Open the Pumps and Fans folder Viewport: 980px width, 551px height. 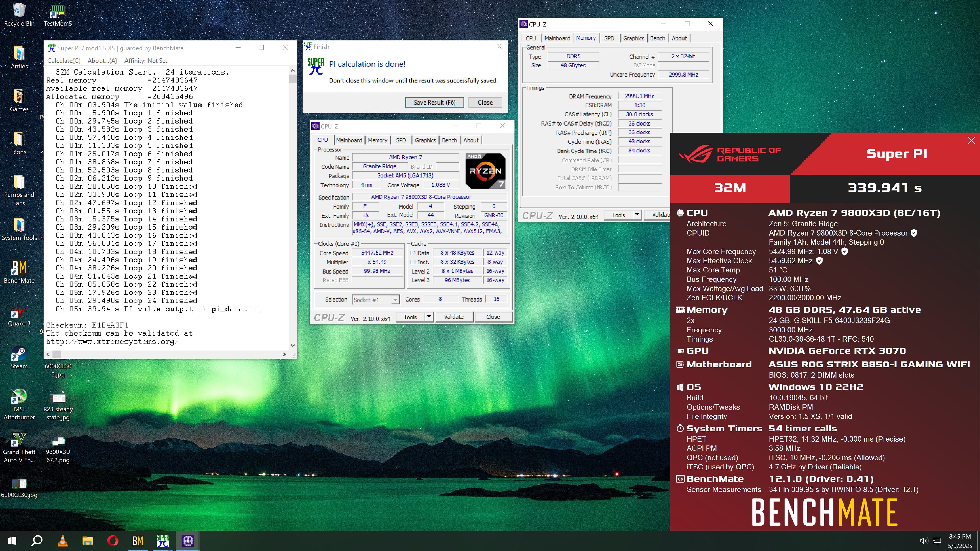click(19, 190)
